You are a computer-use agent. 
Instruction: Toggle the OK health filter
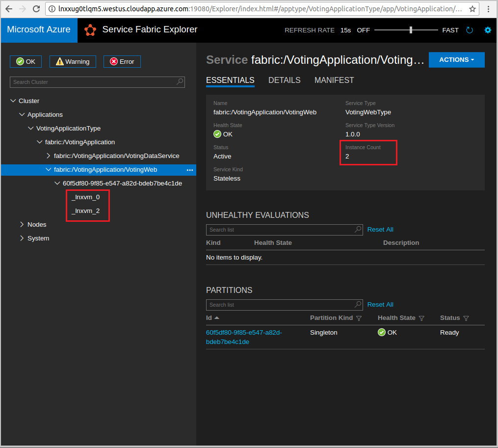point(26,61)
